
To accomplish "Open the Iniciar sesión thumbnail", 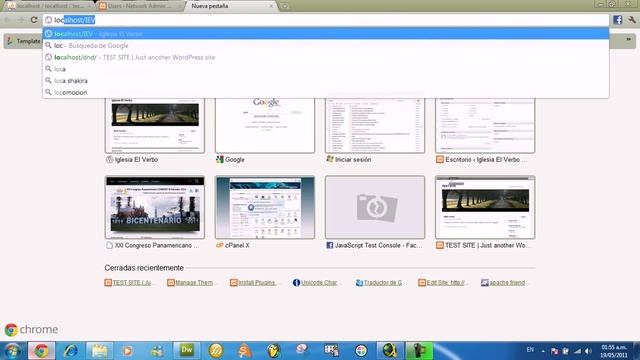I will pyautogui.click(x=375, y=125).
